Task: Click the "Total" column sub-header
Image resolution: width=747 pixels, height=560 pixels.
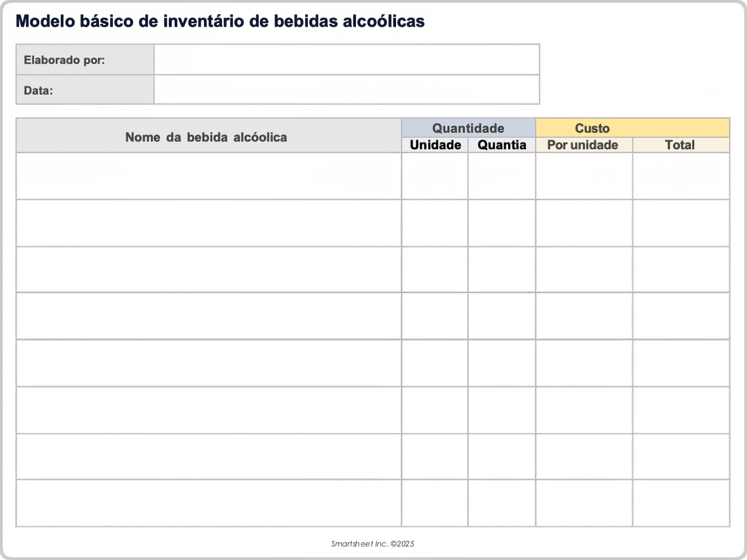Action: coord(680,145)
